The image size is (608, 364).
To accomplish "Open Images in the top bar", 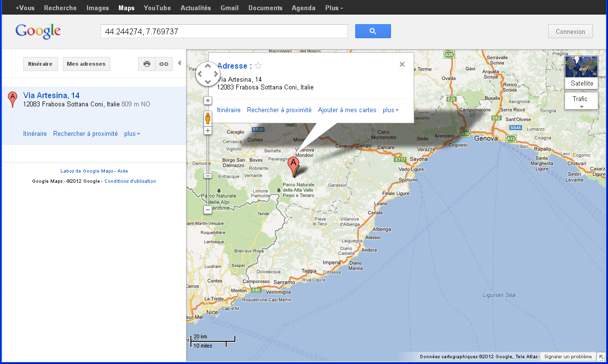I will pyautogui.click(x=98, y=8).
